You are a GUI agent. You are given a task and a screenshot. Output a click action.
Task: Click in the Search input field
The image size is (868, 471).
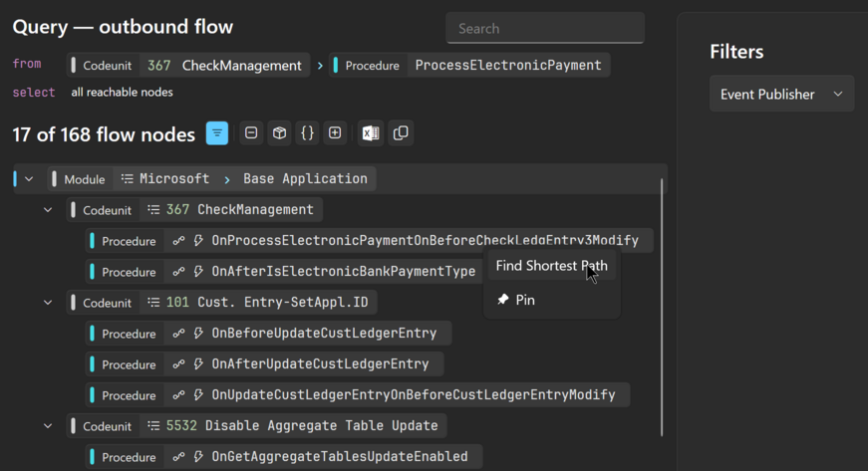tap(544, 29)
